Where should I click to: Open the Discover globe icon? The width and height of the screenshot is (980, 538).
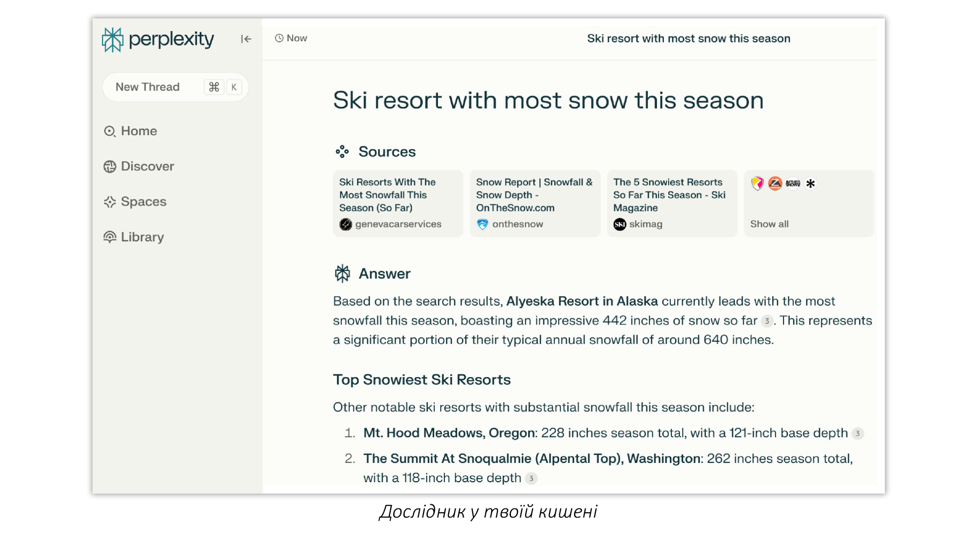point(109,167)
